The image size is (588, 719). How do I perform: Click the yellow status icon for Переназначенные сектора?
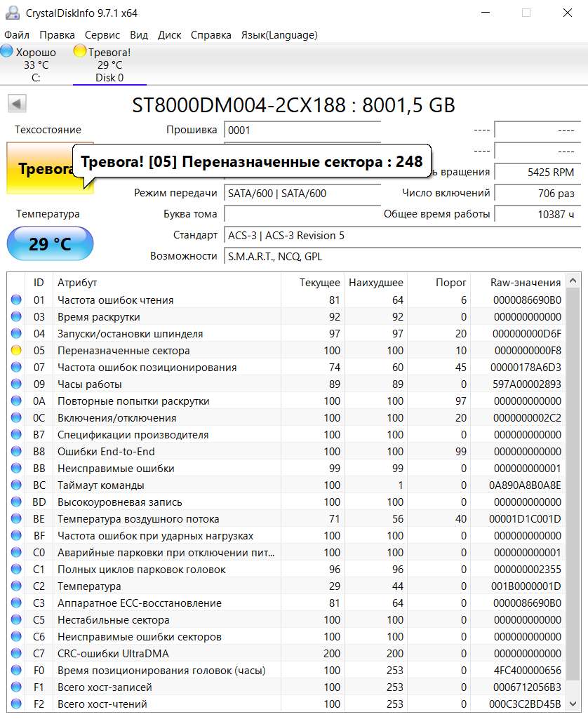coord(16,351)
